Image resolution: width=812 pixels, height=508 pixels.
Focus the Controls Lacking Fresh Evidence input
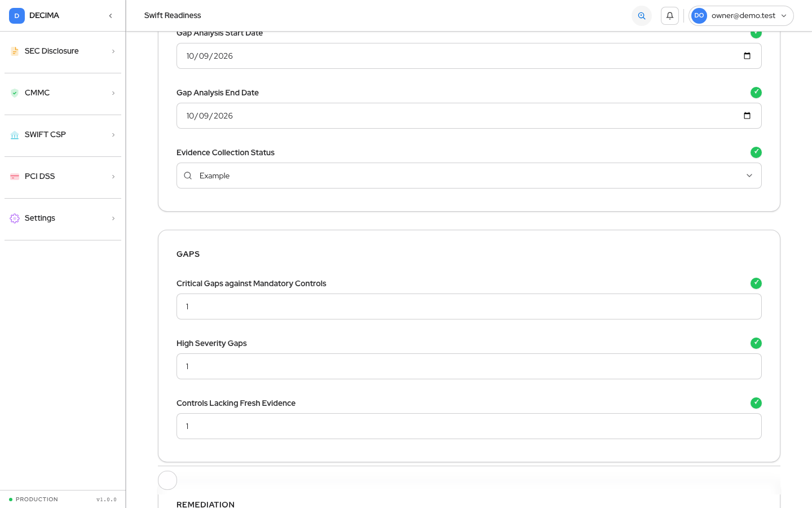469,426
